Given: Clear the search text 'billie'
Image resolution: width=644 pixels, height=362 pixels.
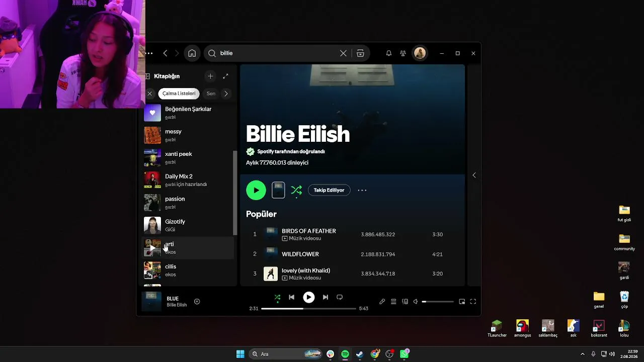Looking at the screenshot, I should 343,53.
